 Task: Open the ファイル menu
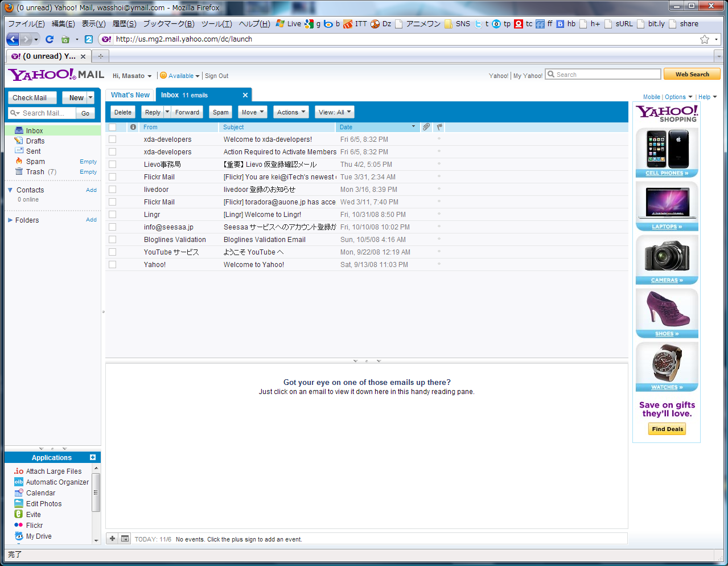tap(26, 24)
